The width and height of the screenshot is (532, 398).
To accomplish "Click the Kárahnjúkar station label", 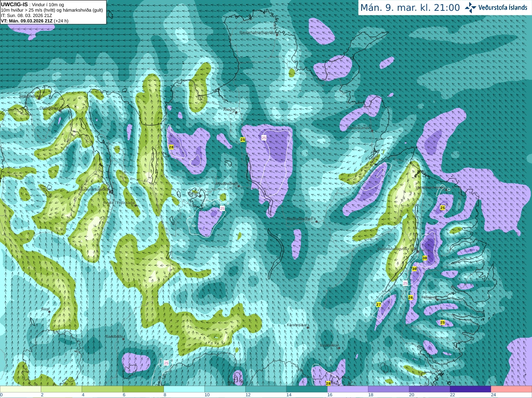I will click(x=297, y=325).
